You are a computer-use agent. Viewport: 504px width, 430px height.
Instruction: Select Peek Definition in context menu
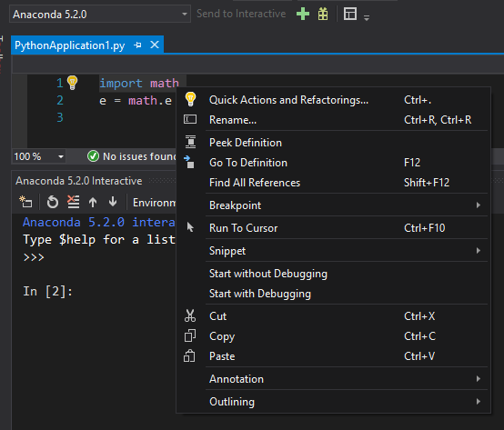coord(333,143)
